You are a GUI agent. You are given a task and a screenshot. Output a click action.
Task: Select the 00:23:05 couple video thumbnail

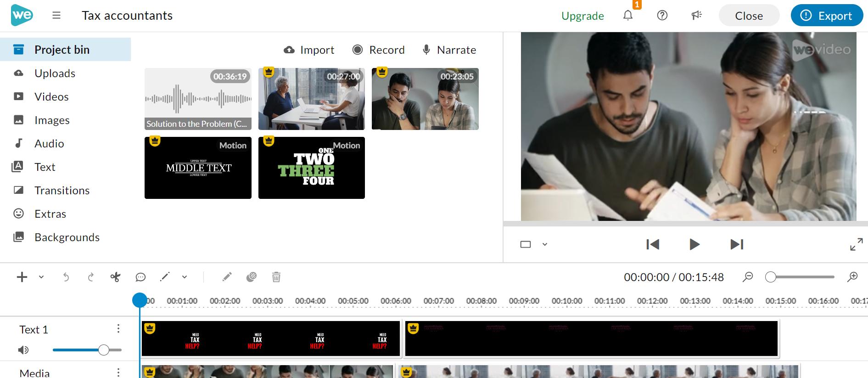click(x=425, y=99)
